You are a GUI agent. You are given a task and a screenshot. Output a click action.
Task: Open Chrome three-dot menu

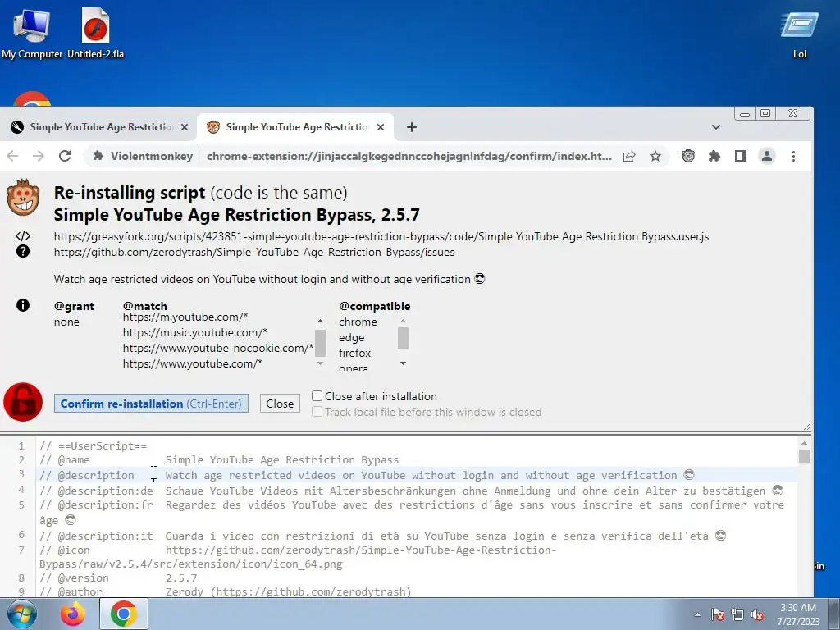(793, 156)
